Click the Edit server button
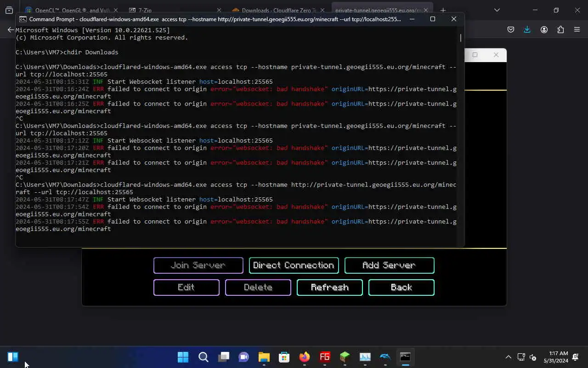The image size is (588, 368). [x=186, y=287]
